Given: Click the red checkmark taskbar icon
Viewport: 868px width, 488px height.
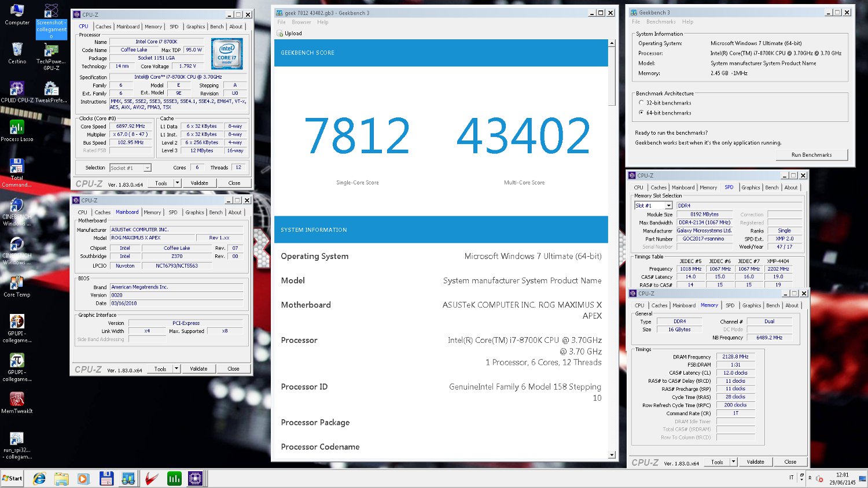Looking at the screenshot, I should pyautogui.click(x=151, y=479).
